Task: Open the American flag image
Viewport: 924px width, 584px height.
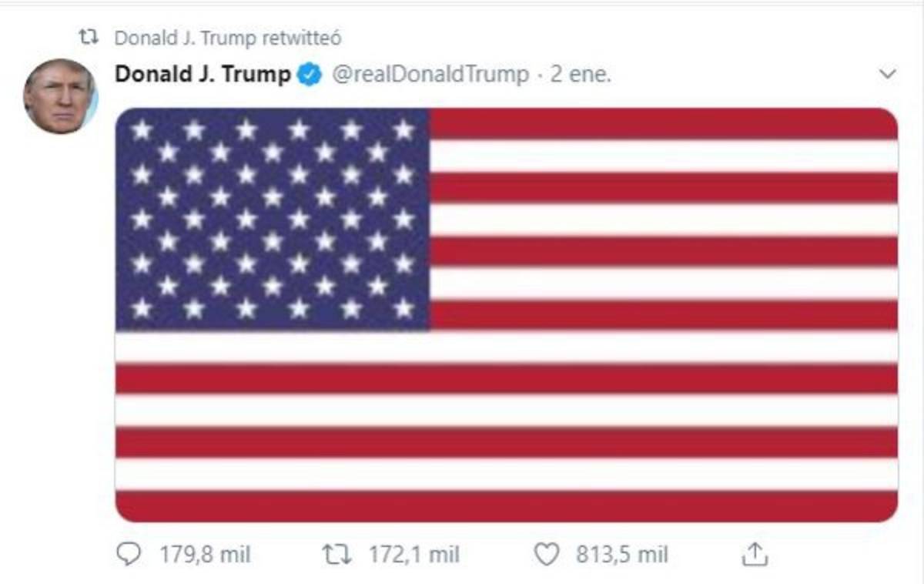Action: pyautogui.click(x=506, y=314)
